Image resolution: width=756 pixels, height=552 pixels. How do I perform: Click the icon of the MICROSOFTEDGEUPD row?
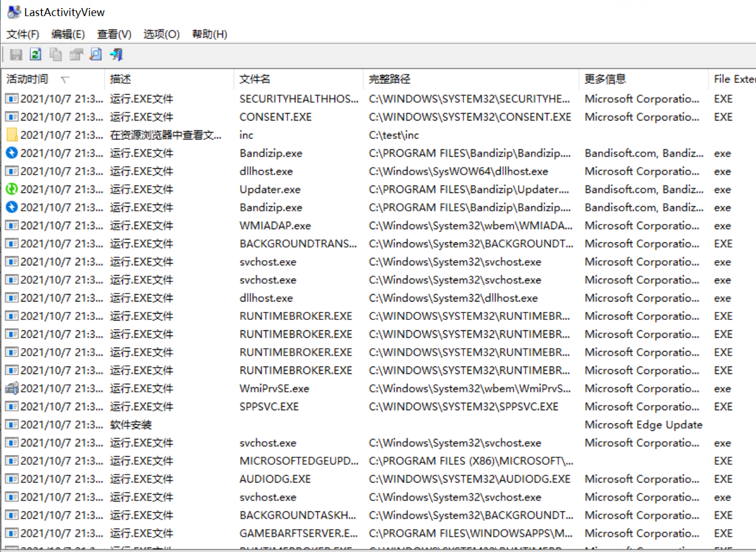coord(11,461)
